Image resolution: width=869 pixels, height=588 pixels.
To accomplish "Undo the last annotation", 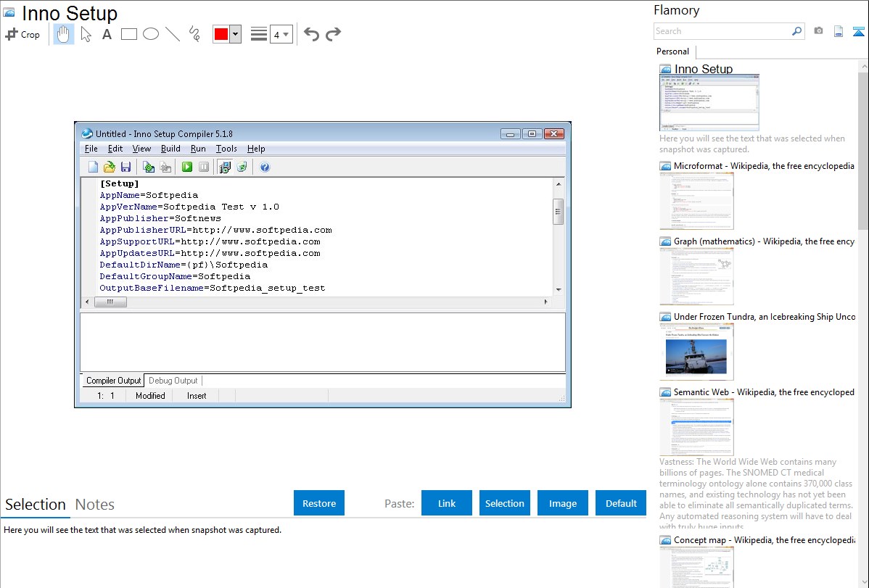I will tap(311, 34).
